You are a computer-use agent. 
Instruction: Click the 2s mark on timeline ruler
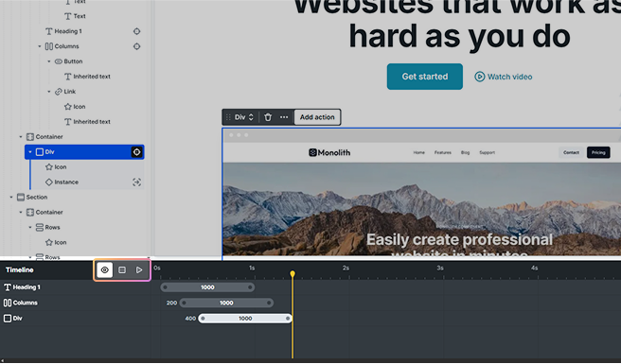[346, 269]
